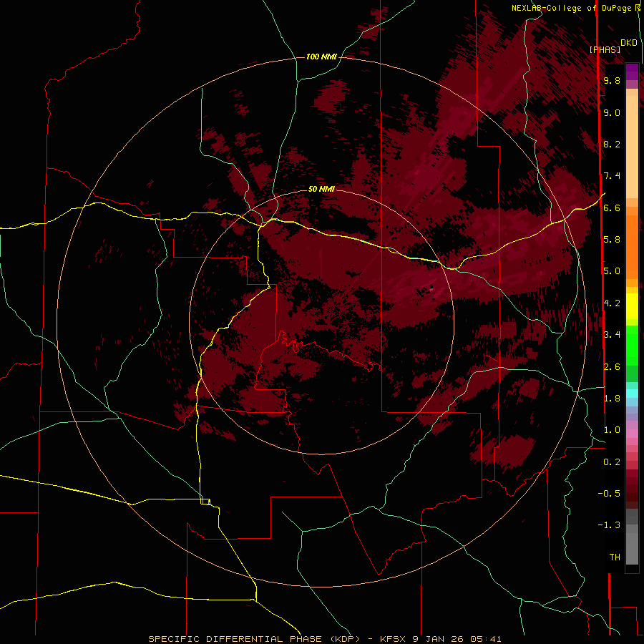Click the [PHAS] units label
Screen dimensions: 644x644
605,49
